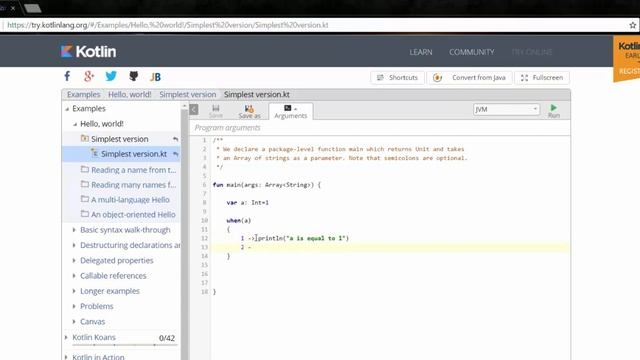Open the JVM platform dropdown
The image size is (640, 360).
tap(507, 109)
